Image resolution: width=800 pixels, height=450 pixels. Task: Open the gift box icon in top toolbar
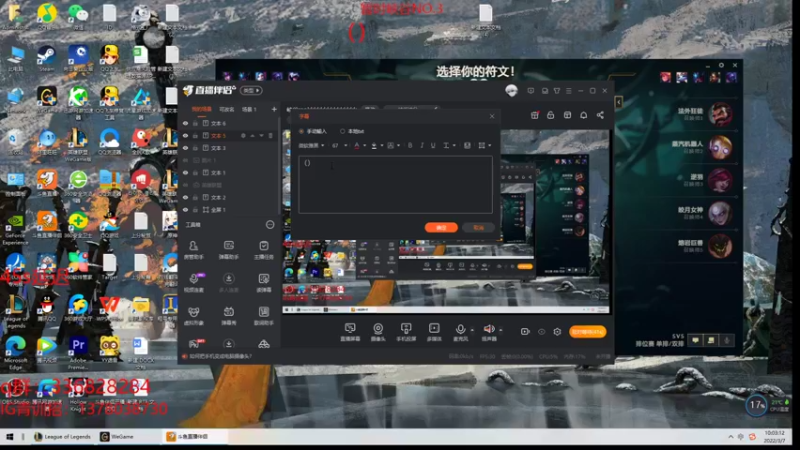click(535, 115)
